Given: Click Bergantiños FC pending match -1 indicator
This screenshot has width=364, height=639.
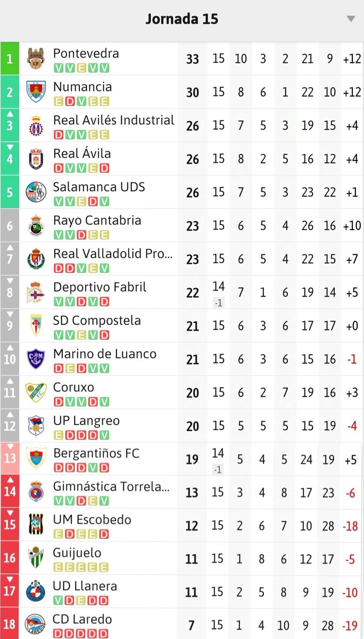Looking at the screenshot, I should pos(218,469).
